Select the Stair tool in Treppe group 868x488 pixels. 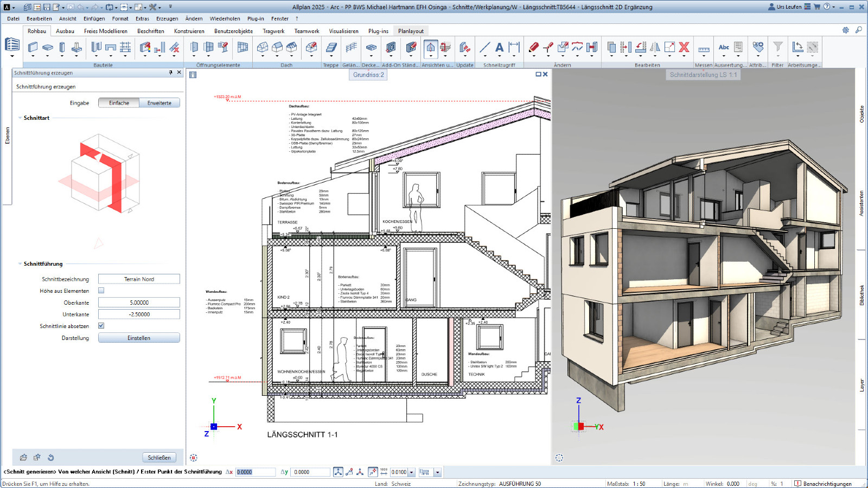331,48
